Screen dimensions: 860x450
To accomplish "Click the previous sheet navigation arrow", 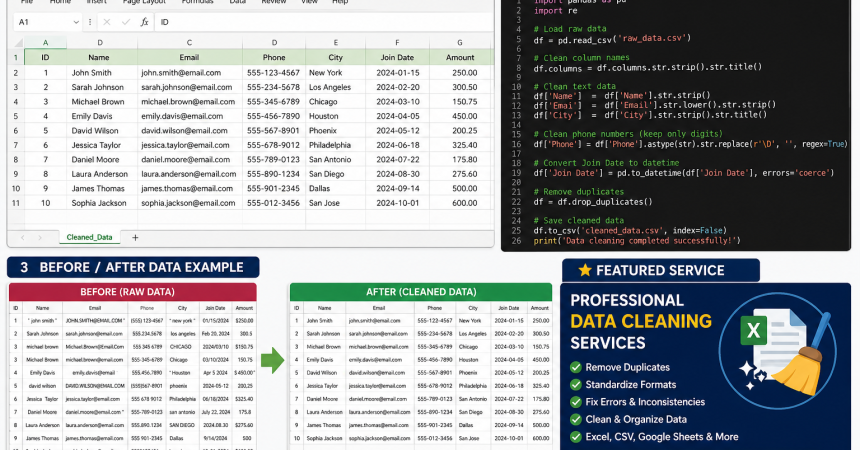I will (x=20, y=237).
